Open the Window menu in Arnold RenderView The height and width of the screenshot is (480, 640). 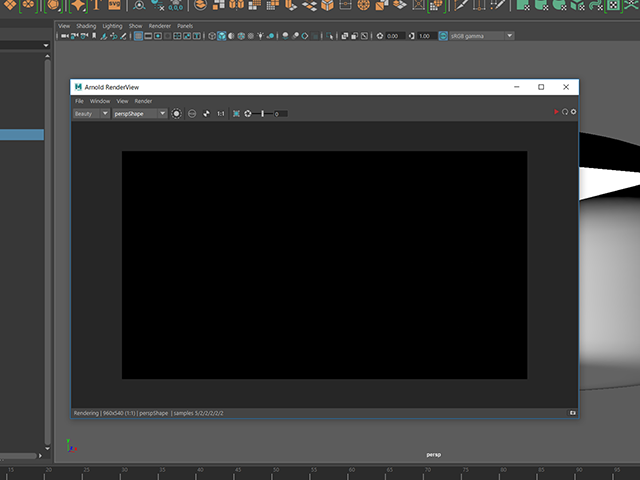100,101
